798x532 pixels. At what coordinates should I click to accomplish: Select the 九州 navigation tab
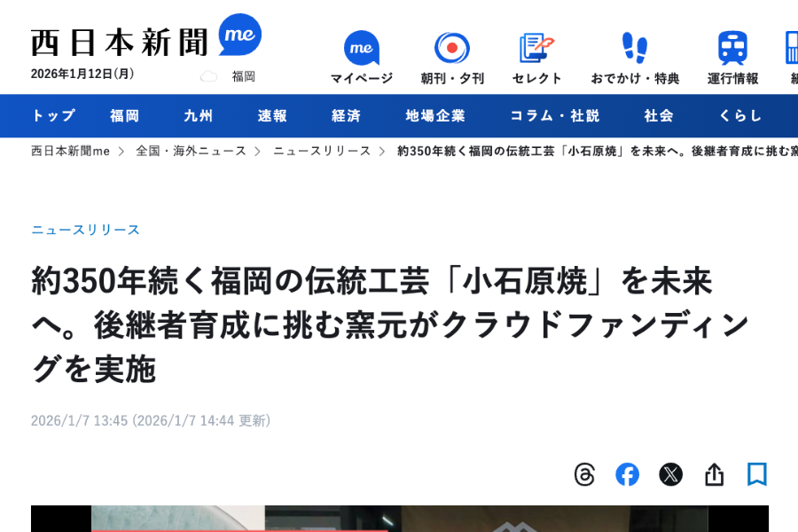click(x=198, y=115)
